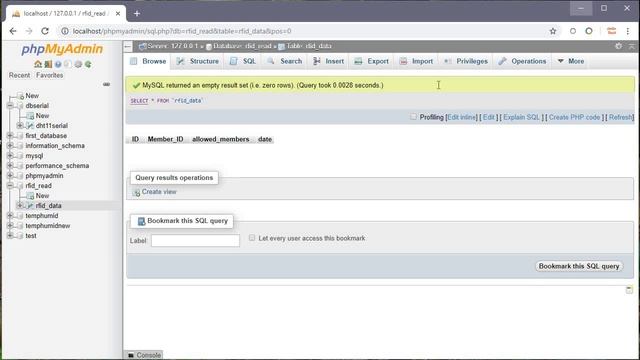The width and height of the screenshot is (640, 360).
Task: Open the Import tab
Action: [x=416, y=61]
